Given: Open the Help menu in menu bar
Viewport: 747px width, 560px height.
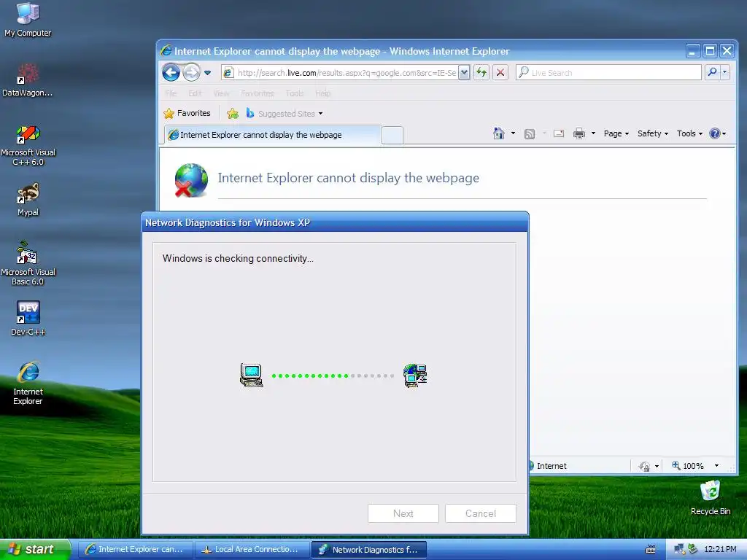Looking at the screenshot, I should point(322,93).
